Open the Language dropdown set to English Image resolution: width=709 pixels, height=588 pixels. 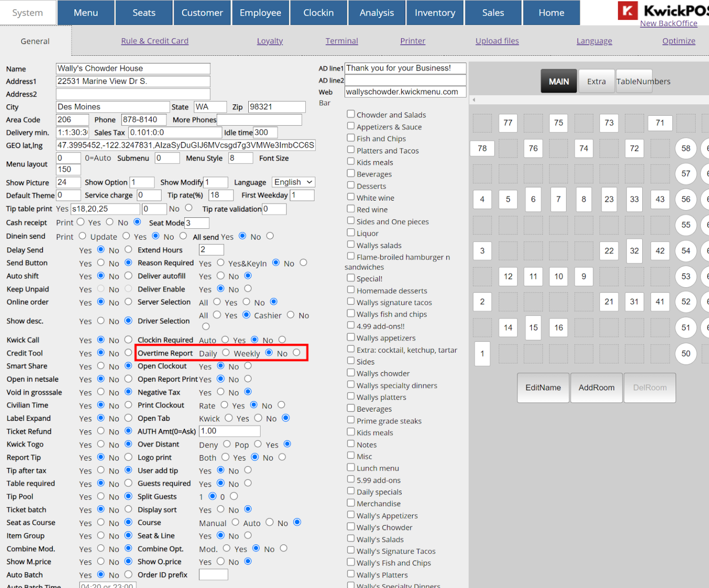point(294,182)
